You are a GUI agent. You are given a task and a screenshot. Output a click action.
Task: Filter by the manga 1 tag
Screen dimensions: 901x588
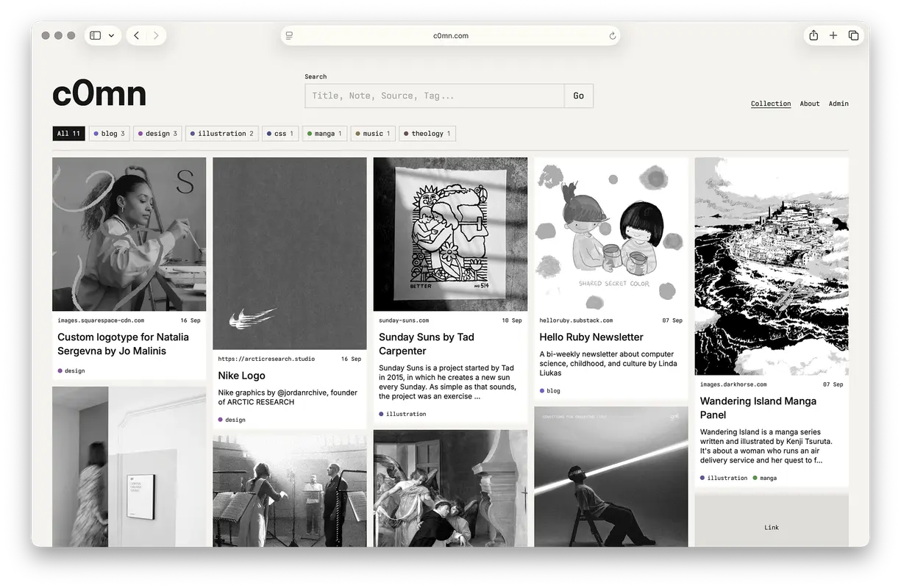324,134
